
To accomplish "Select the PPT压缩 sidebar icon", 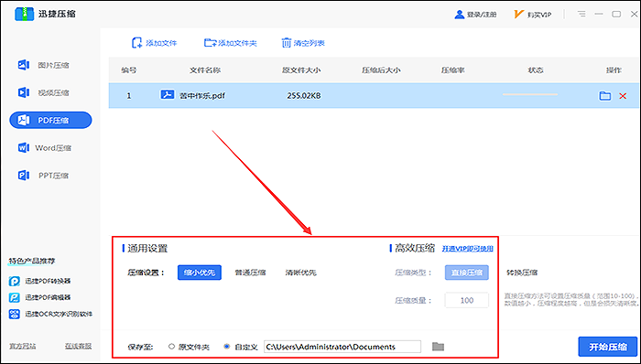I will pos(23,176).
